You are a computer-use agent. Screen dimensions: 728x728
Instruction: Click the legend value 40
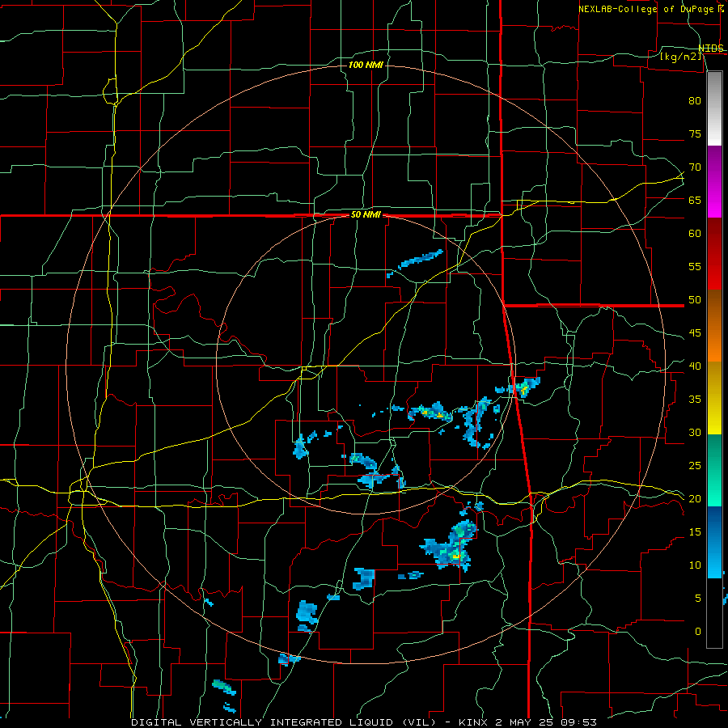click(695, 366)
